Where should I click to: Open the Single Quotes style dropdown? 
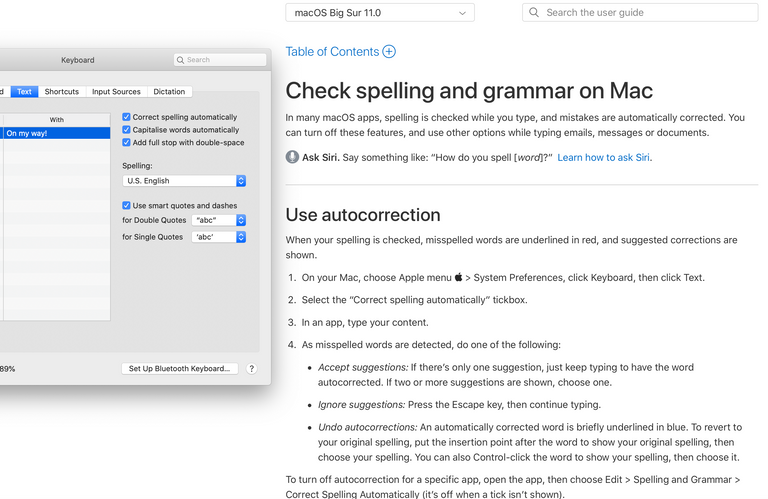coord(219,237)
